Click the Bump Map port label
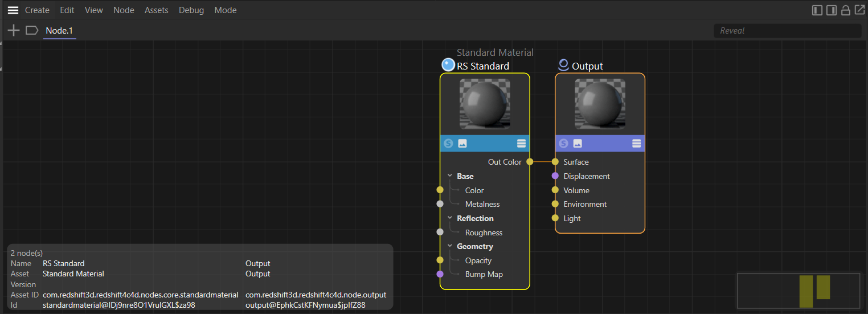This screenshot has width=868, height=314. pyautogui.click(x=484, y=274)
